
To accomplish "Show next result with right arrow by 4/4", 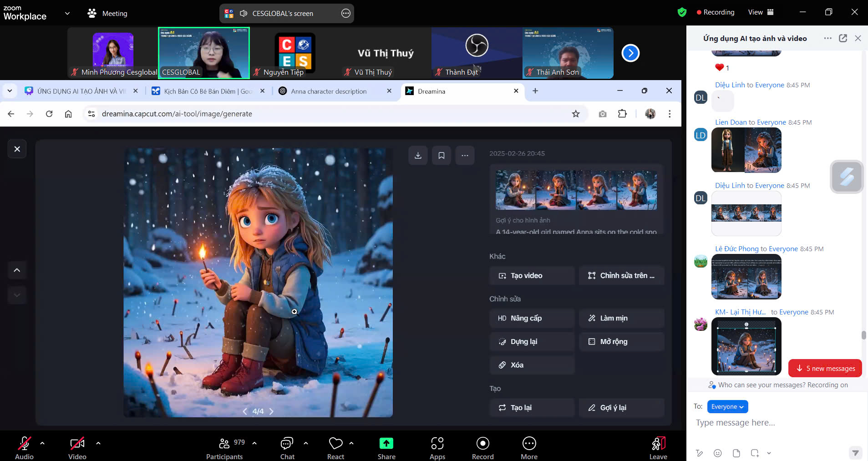I will [x=271, y=411].
